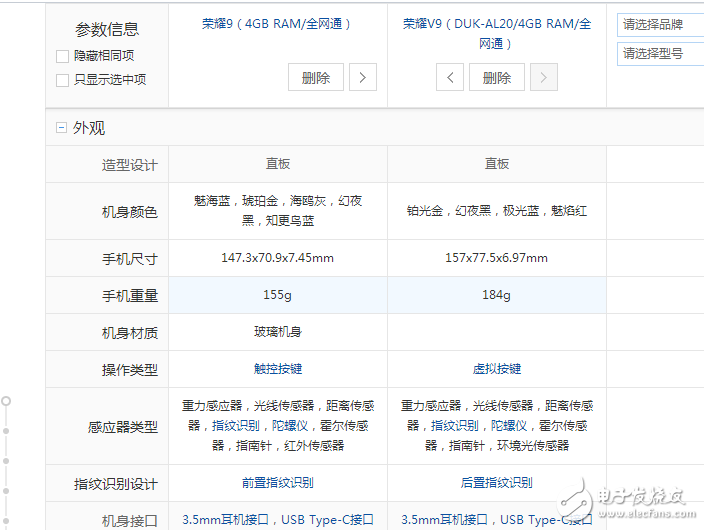Check the 只显示选中项 checkbox
Image resolution: width=704 pixels, height=530 pixels.
click(x=62, y=80)
